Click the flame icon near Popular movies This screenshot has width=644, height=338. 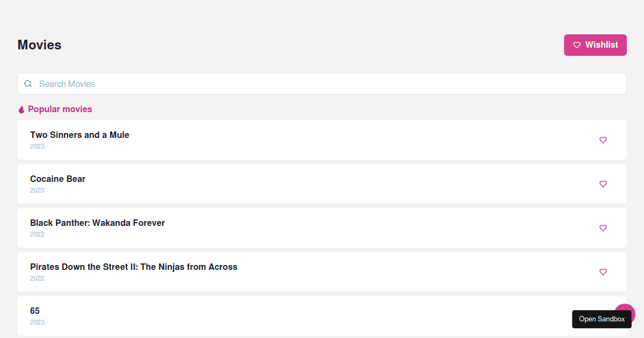21,109
